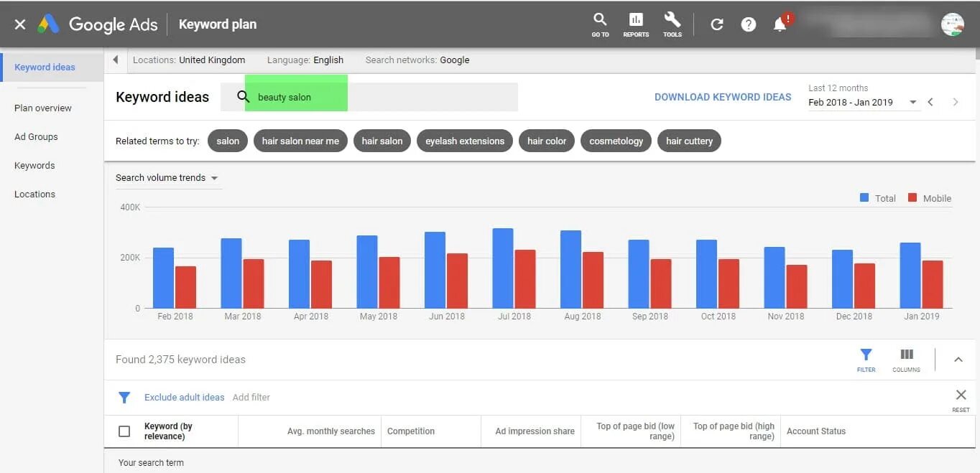Open the Columns icon to modify columns
The image size is (980, 473).
click(905, 355)
